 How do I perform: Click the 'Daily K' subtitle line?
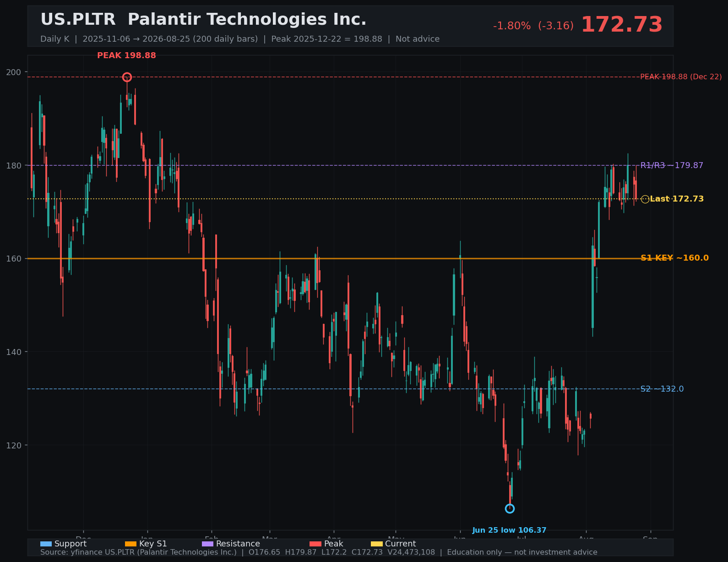pos(240,39)
